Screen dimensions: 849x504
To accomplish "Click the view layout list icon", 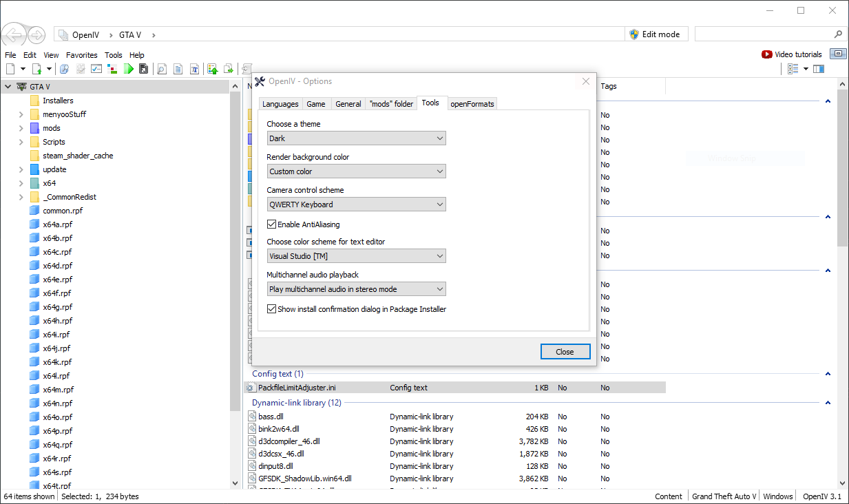I will tap(793, 69).
